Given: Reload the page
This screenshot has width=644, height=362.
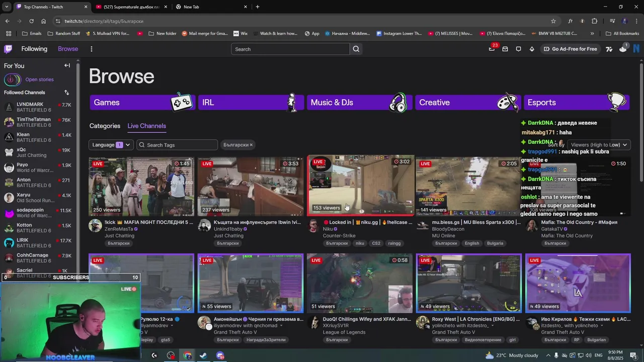Looking at the screenshot, I should pyautogui.click(x=31, y=21).
